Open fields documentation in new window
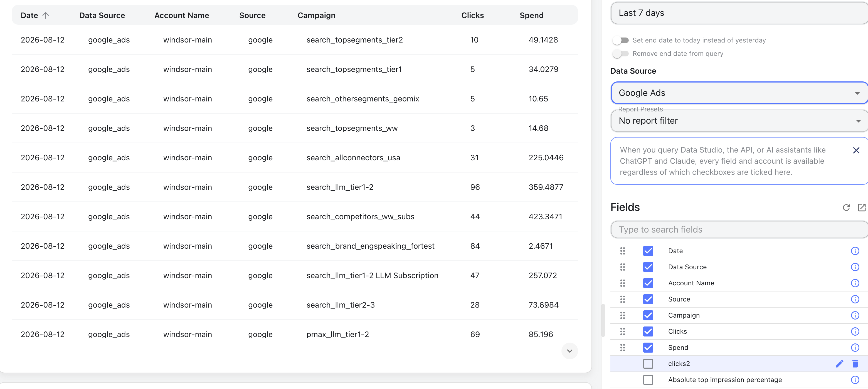The height and width of the screenshot is (389, 868). [861, 207]
